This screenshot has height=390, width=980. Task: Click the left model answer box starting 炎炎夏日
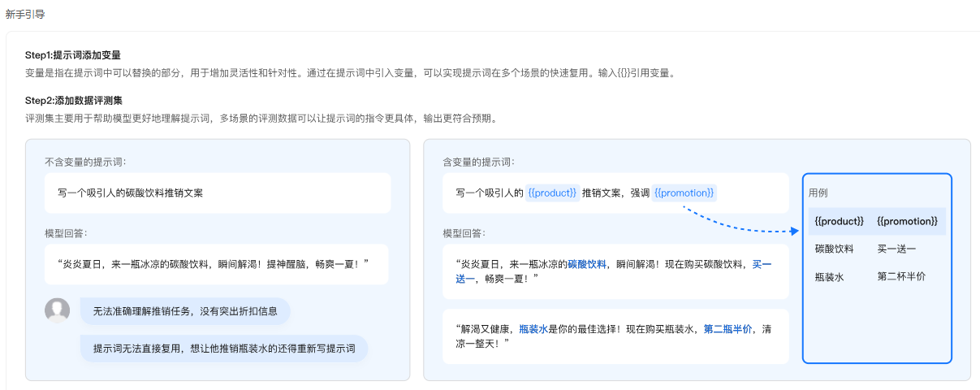tap(218, 264)
